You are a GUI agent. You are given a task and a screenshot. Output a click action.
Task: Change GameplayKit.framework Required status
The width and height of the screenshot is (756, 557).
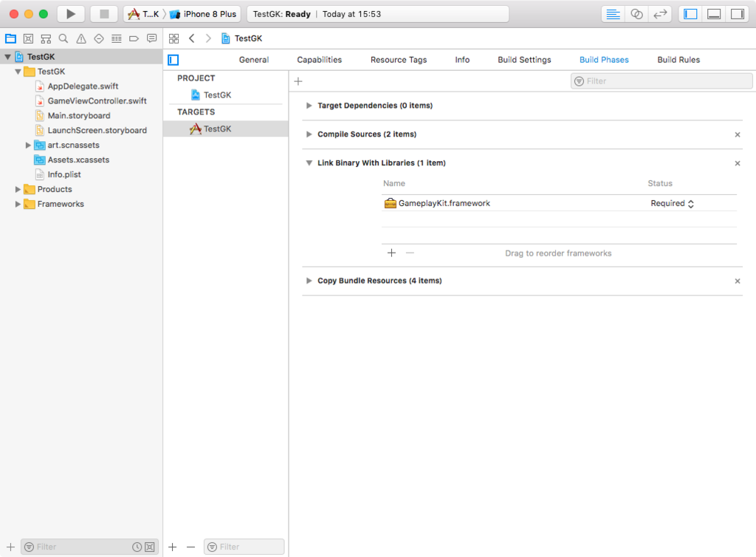pyautogui.click(x=672, y=203)
